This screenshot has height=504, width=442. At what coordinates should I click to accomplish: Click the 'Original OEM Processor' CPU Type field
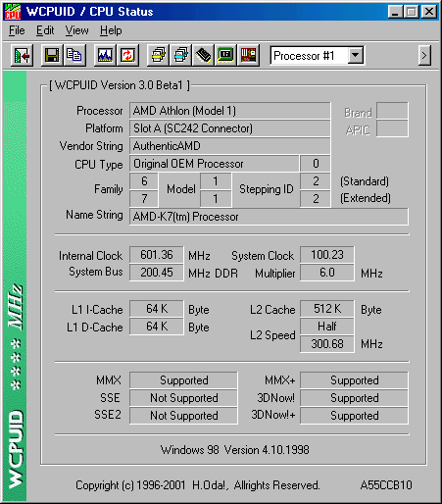point(215,164)
